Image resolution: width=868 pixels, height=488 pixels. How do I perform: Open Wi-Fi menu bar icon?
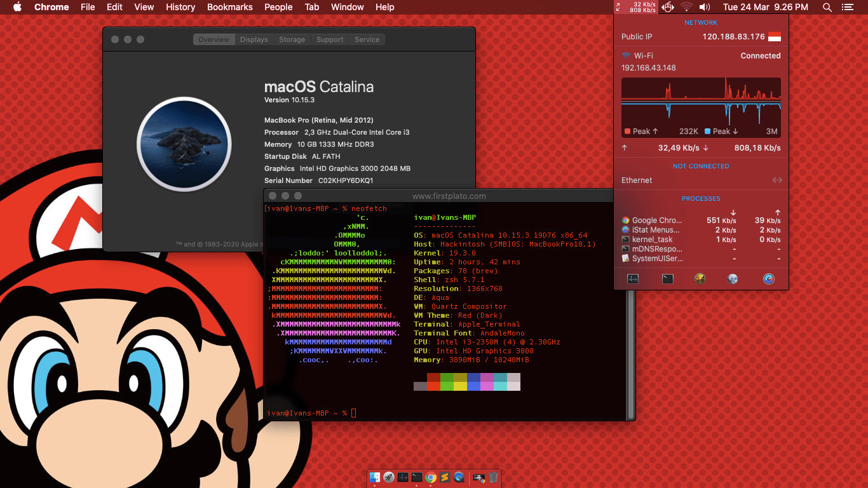[x=686, y=7]
